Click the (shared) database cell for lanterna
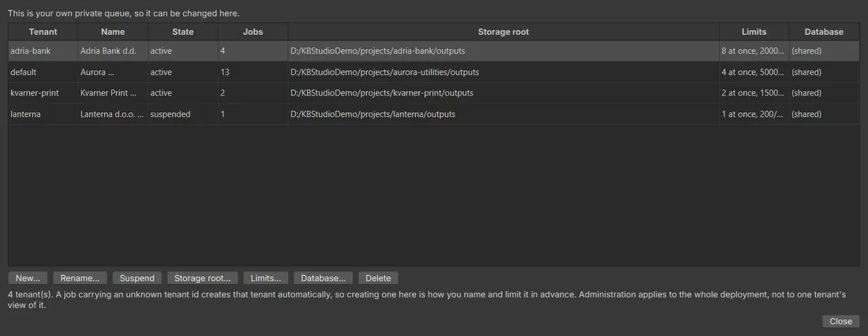868x336 pixels. point(825,114)
